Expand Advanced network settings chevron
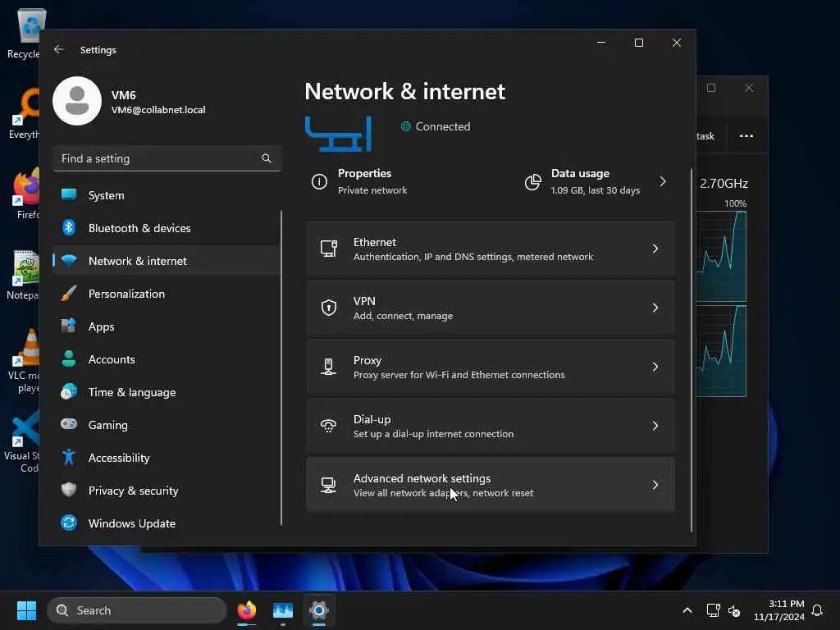 (x=655, y=485)
